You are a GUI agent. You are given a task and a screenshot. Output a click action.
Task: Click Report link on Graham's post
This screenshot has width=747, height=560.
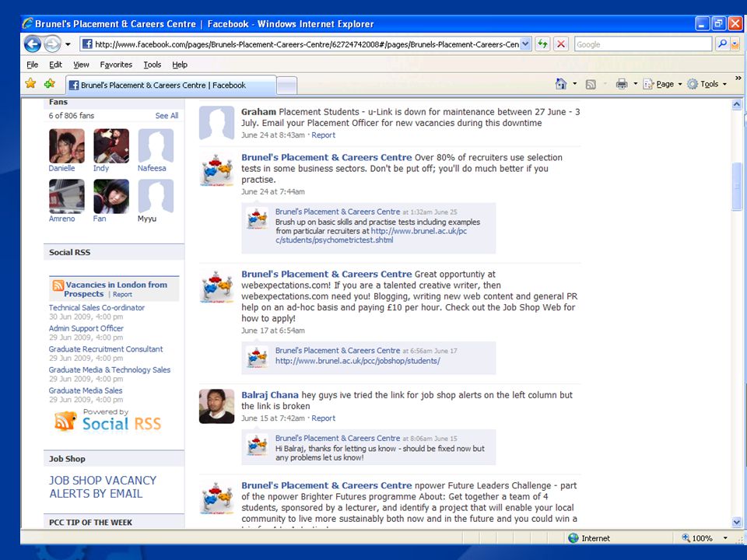(x=324, y=135)
